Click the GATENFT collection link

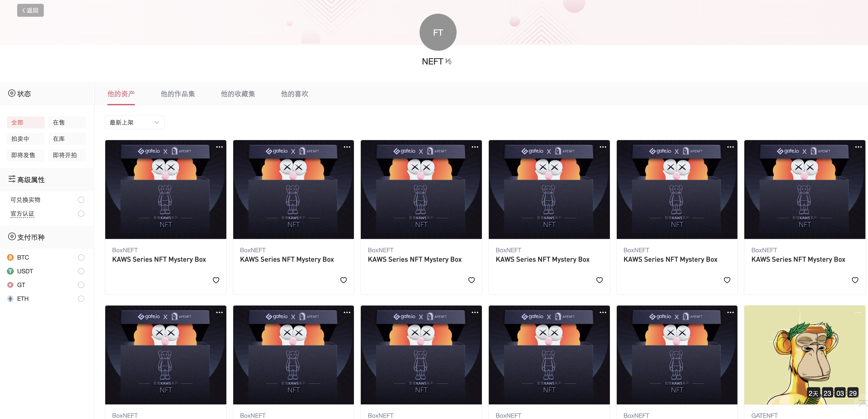tap(764, 416)
